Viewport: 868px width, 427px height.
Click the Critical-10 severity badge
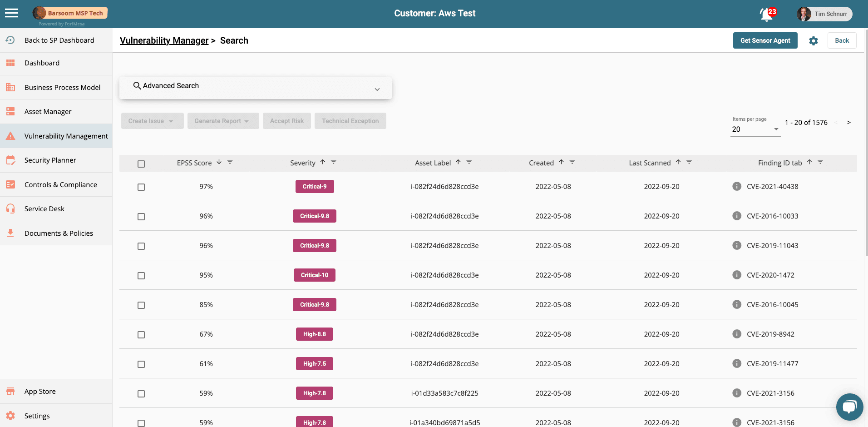[314, 275]
